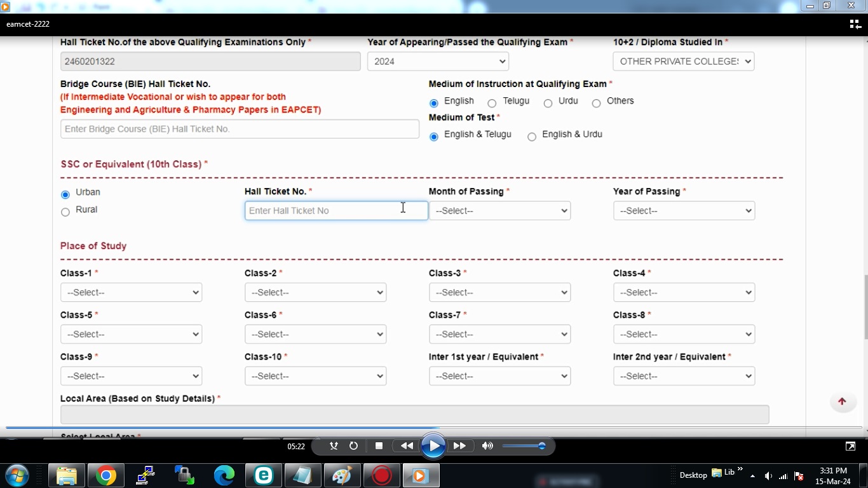The height and width of the screenshot is (488, 868).
Task: Open Month of Passing dropdown
Action: pos(499,211)
